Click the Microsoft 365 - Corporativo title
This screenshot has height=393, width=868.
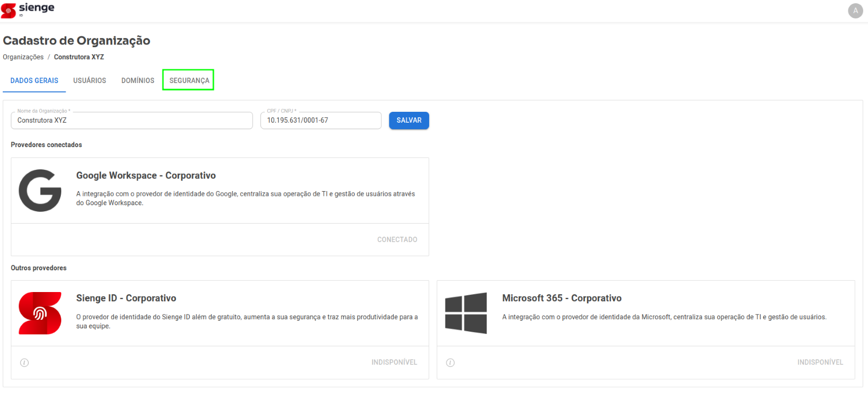click(562, 298)
